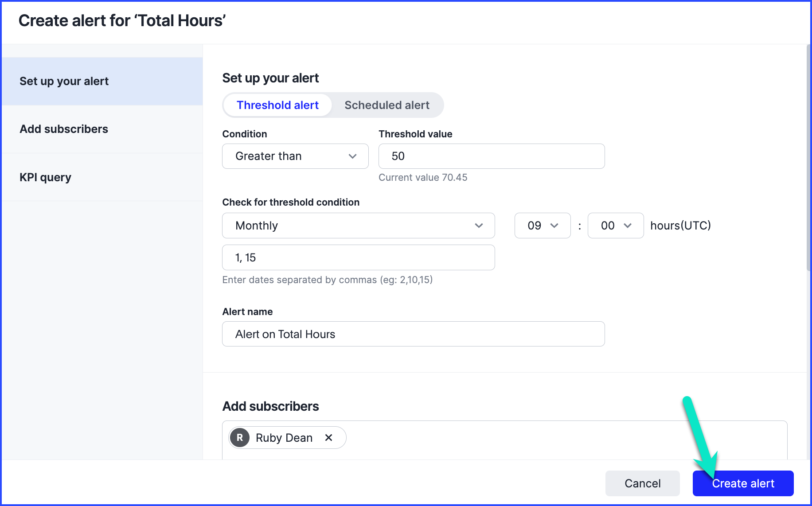Cancel the alert creation
Image resolution: width=812 pixels, height=506 pixels.
coord(642,483)
